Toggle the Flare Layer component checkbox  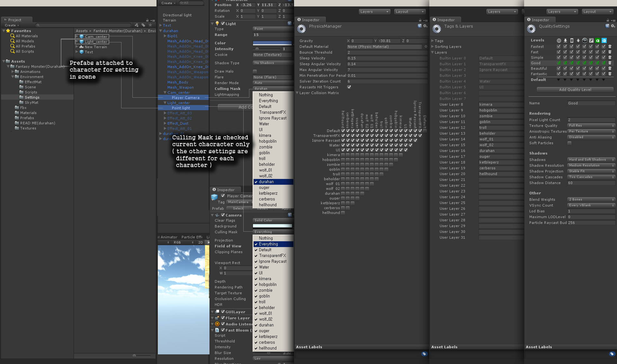(x=223, y=318)
